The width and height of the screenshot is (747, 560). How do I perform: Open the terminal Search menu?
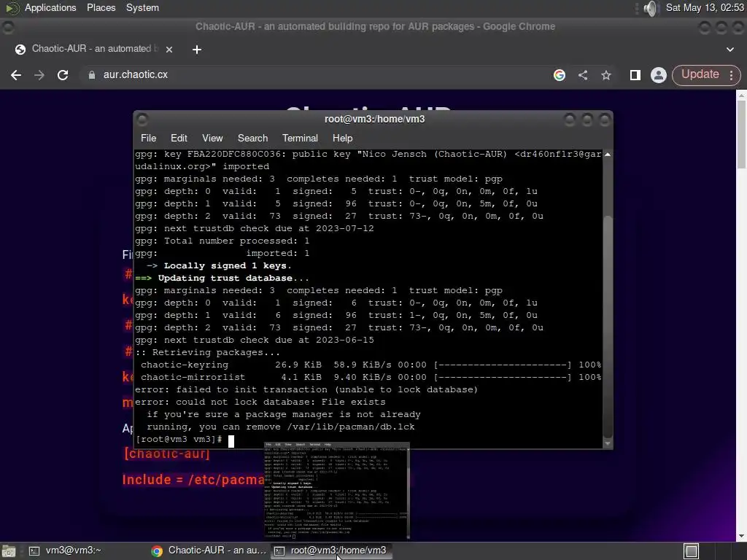coord(252,138)
